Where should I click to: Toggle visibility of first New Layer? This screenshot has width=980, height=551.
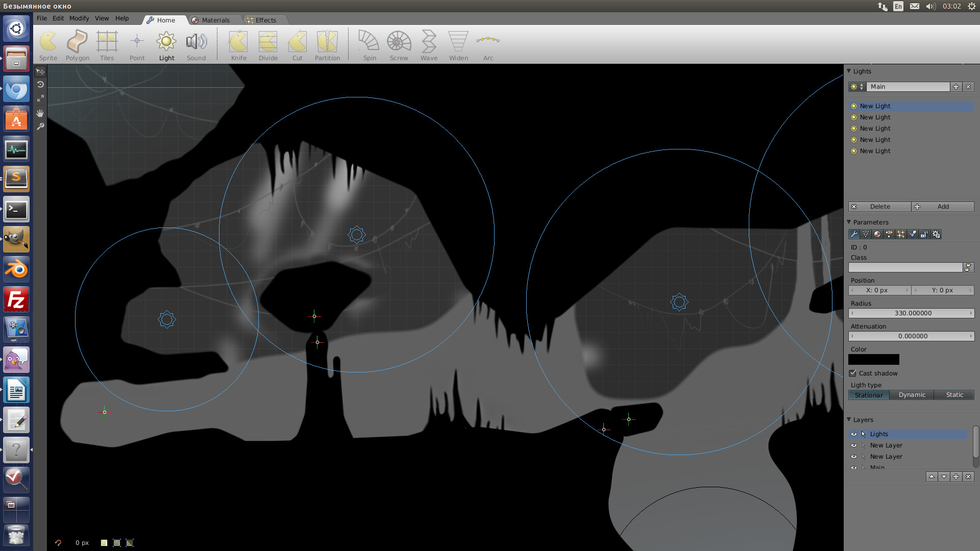854,445
